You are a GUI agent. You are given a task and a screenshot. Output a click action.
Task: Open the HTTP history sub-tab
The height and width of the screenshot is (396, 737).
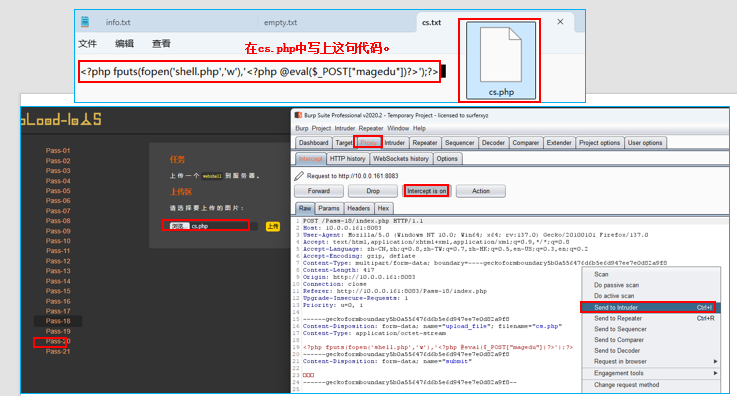347,159
